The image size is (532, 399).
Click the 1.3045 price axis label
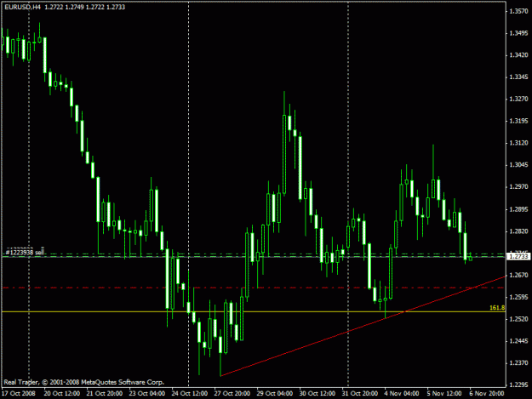click(x=518, y=165)
